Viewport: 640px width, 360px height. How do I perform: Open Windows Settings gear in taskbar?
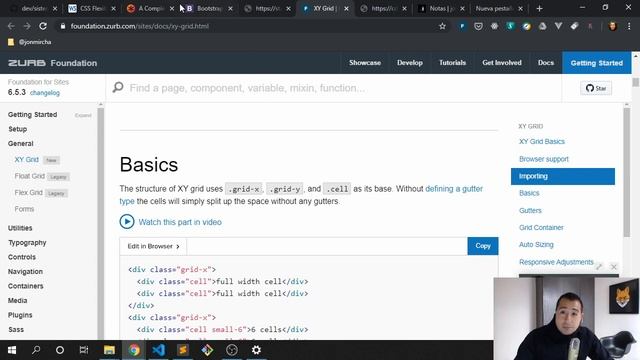tap(256, 350)
